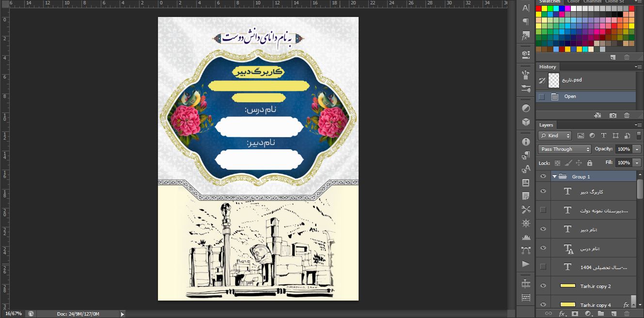Delete layer trash icon in Layers panel
Viewport: 644px width, 318px height.
pos(627,314)
